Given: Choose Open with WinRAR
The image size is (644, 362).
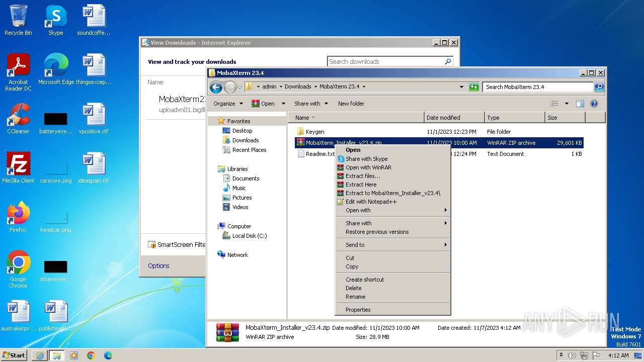Looking at the screenshot, I should click(393, 167).
